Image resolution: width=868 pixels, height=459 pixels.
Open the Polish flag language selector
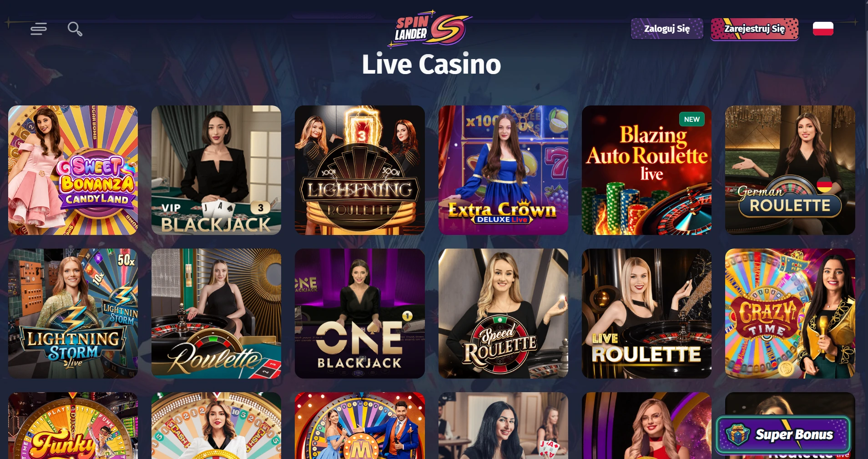[x=823, y=29]
